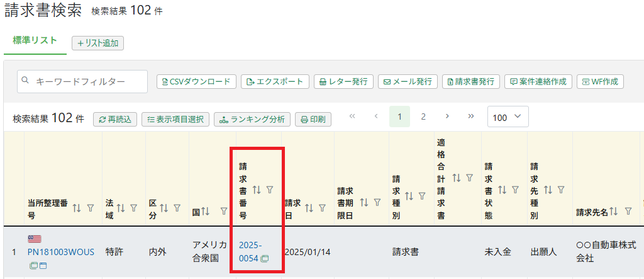The image size is (644, 279).
Task: Sort by 国 column
Action: click(x=206, y=212)
